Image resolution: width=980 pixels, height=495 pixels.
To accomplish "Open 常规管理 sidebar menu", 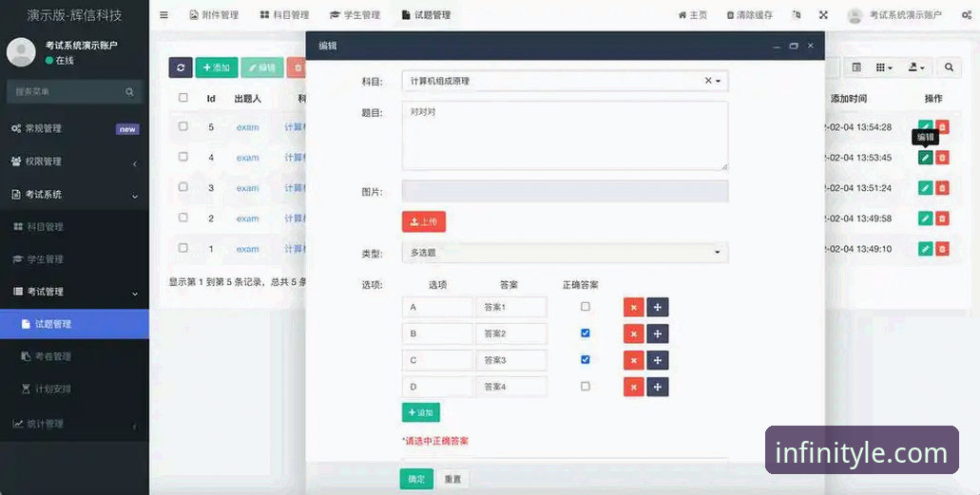I will [x=75, y=129].
